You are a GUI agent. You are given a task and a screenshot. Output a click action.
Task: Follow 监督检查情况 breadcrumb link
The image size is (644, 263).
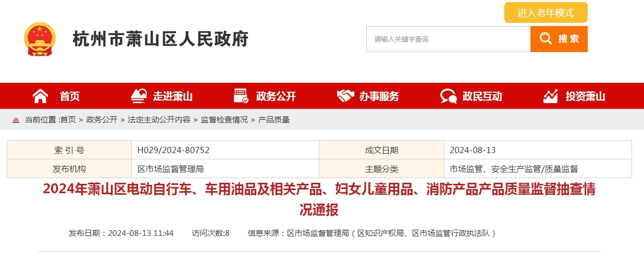(x=225, y=120)
